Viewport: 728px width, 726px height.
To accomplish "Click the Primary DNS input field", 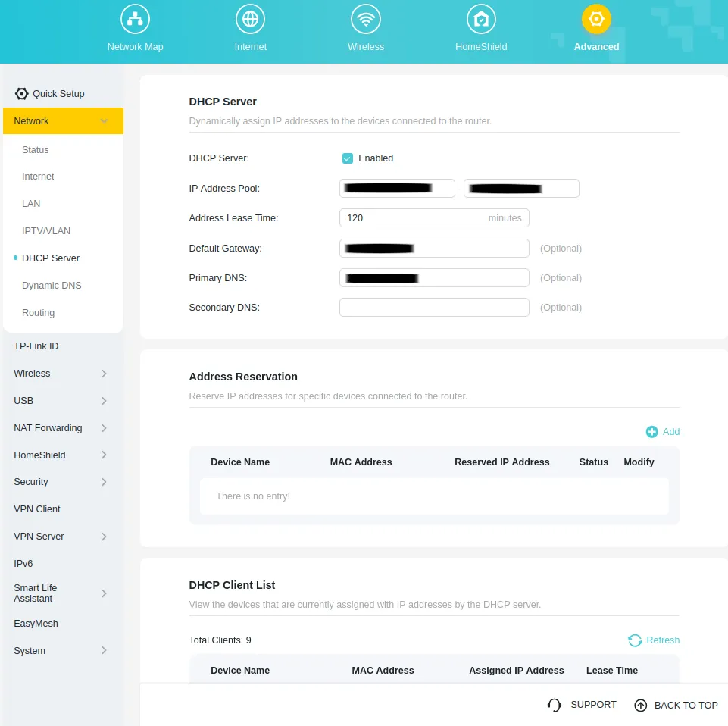I will (x=434, y=278).
